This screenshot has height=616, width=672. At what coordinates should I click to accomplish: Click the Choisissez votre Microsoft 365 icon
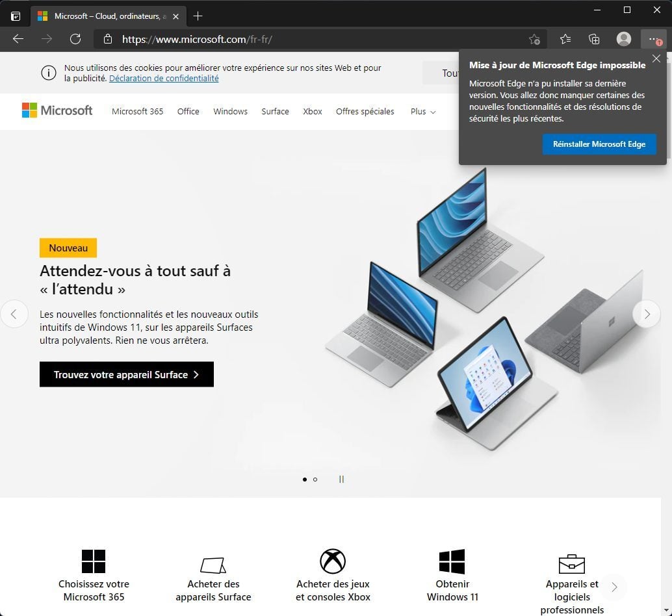point(94,561)
